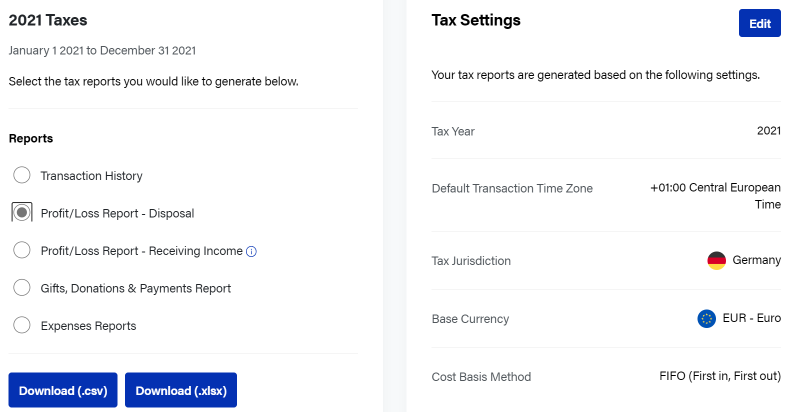Select Profit/Loss Report - Disposal radio button
Screen dimensions: 795x412
[22, 213]
